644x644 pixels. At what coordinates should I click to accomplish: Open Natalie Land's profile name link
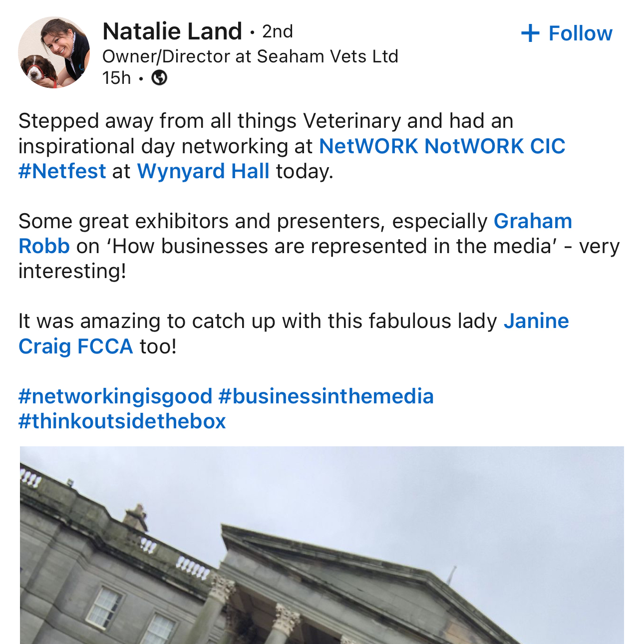172,31
